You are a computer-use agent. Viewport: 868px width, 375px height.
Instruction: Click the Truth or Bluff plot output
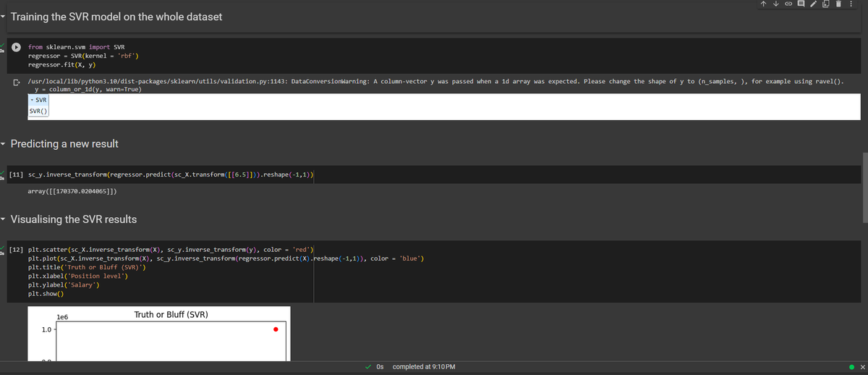pyautogui.click(x=159, y=333)
